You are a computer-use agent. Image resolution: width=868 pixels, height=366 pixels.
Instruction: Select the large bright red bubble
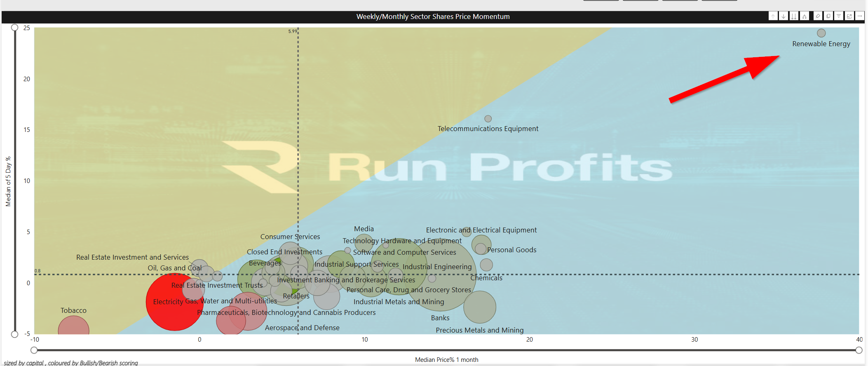[x=175, y=302]
